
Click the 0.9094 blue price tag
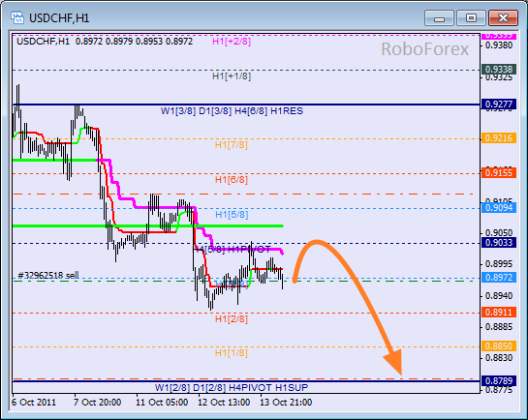(499, 207)
